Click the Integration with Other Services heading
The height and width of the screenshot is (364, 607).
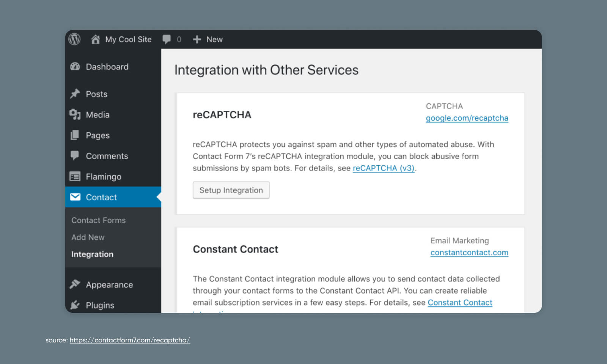[x=266, y=70]
